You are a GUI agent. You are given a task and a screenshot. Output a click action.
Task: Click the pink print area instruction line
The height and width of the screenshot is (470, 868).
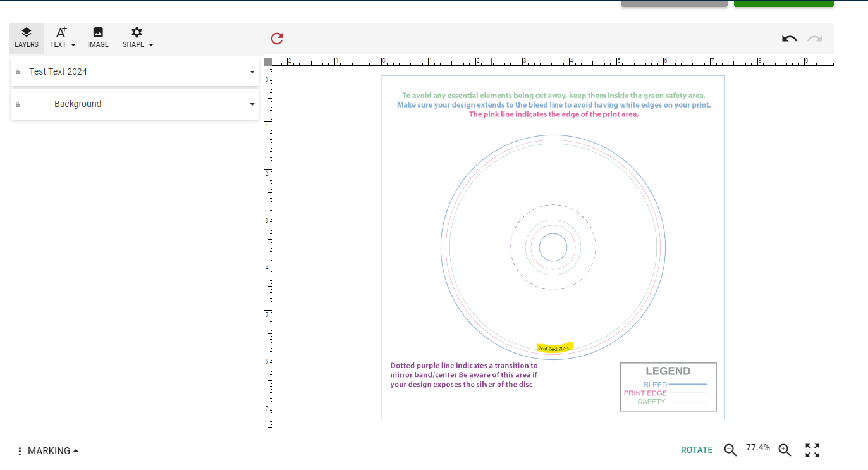(554, 114)
